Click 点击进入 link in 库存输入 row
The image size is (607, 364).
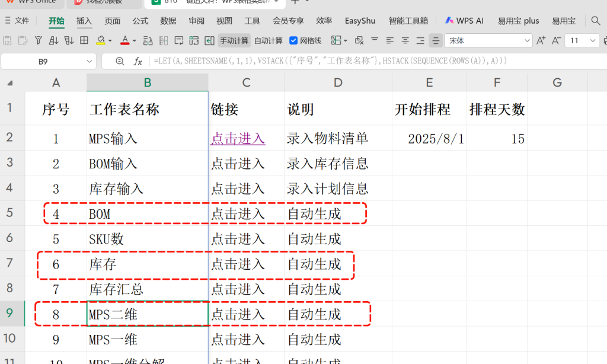[238, 189]
